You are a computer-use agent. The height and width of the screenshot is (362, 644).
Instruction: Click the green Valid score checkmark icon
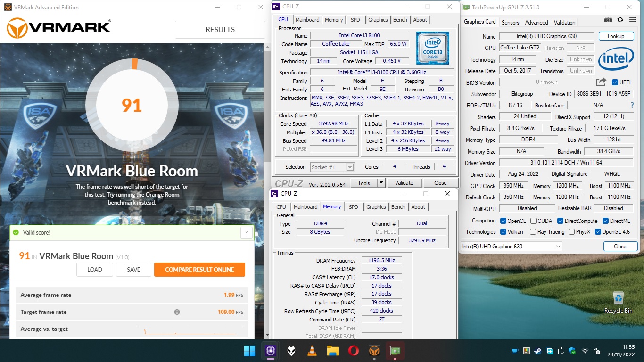(x=16, y=232)
